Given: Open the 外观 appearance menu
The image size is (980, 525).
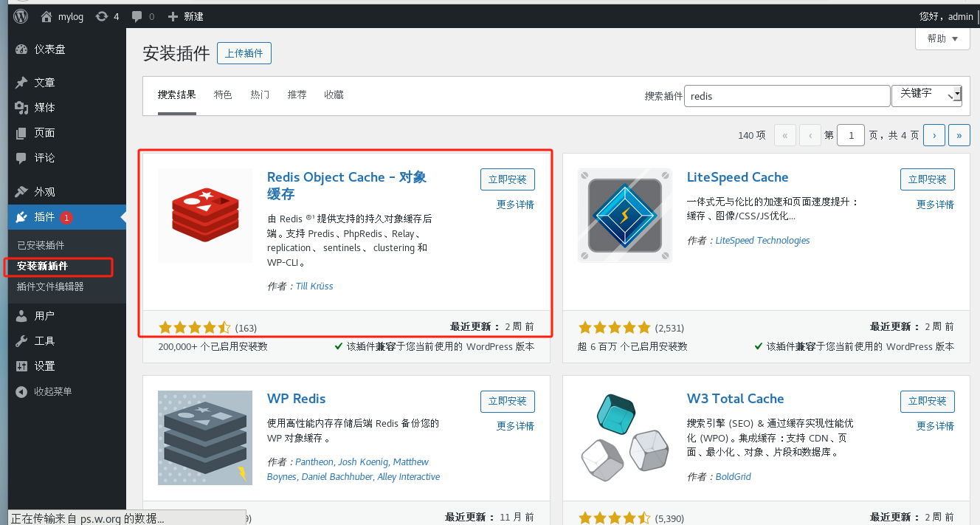Looking at the screenshot, I should pyautogui.click(x=66, y=192).
